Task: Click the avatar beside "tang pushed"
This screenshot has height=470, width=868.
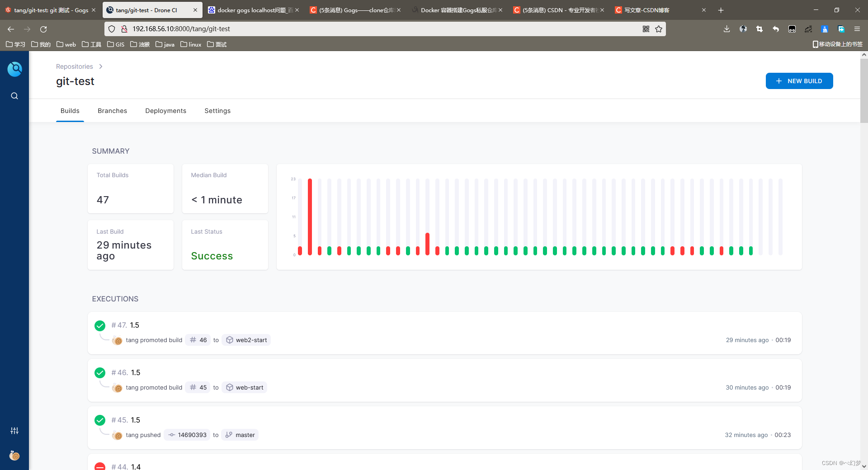Action: coord(117,435)
